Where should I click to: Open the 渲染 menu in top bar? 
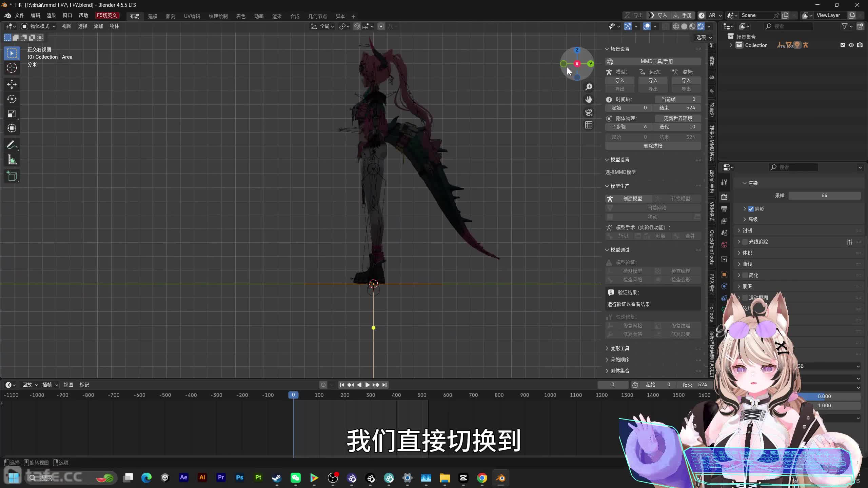pos(52,16)
